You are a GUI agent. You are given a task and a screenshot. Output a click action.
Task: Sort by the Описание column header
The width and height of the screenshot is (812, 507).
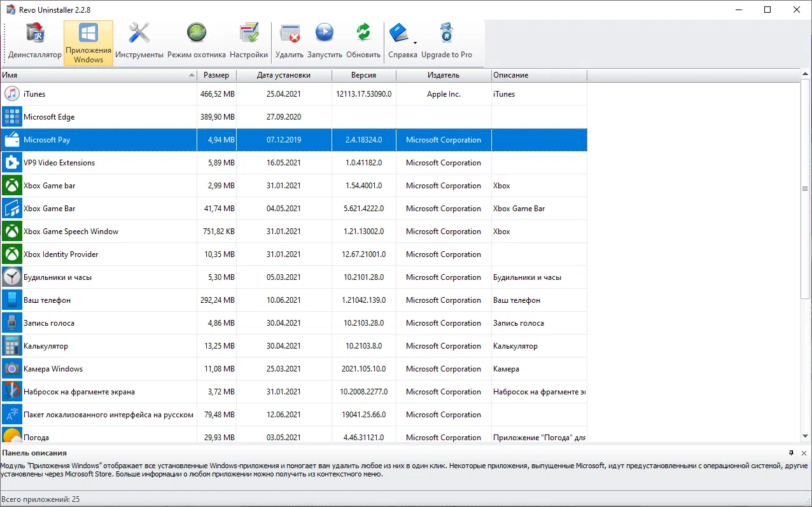539,75
